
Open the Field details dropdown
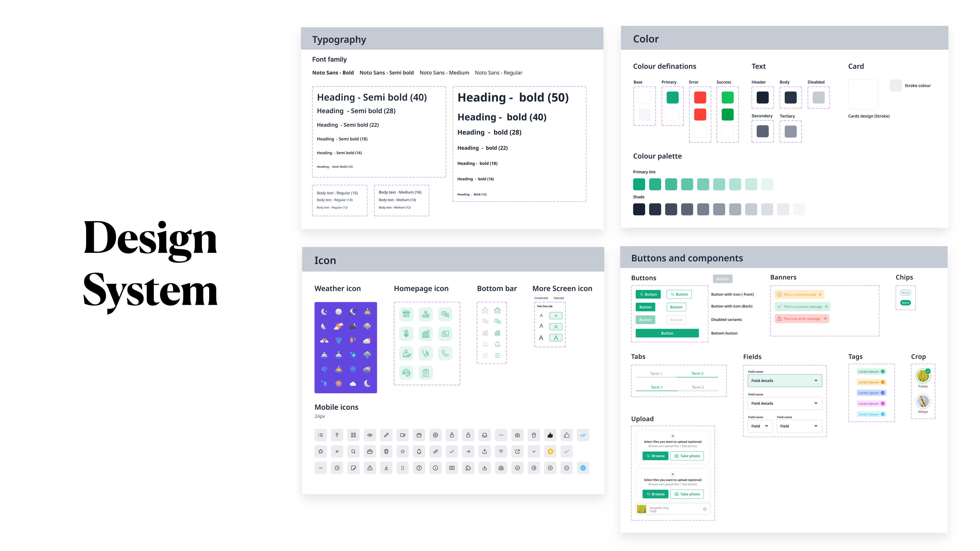pos(784,380)
